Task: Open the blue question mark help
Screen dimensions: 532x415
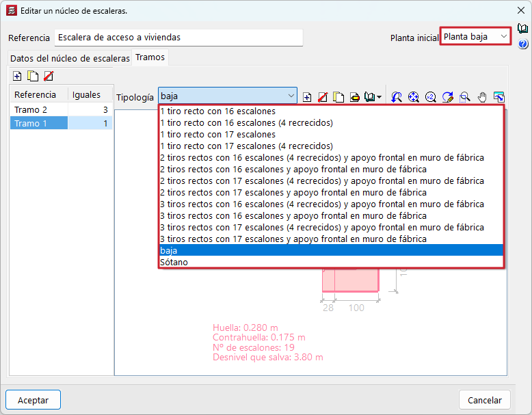Action: click(x=523, y=44)
